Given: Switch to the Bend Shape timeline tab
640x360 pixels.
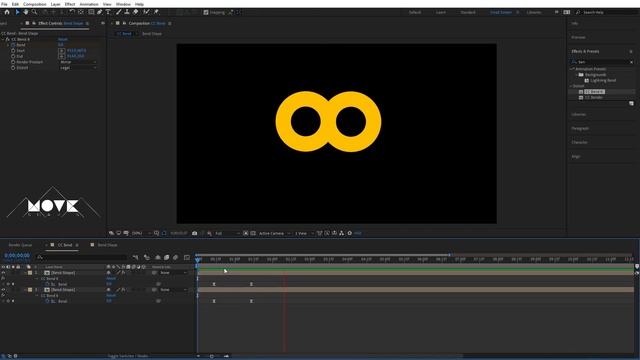Looking at the screenshot, I should 107,245.
